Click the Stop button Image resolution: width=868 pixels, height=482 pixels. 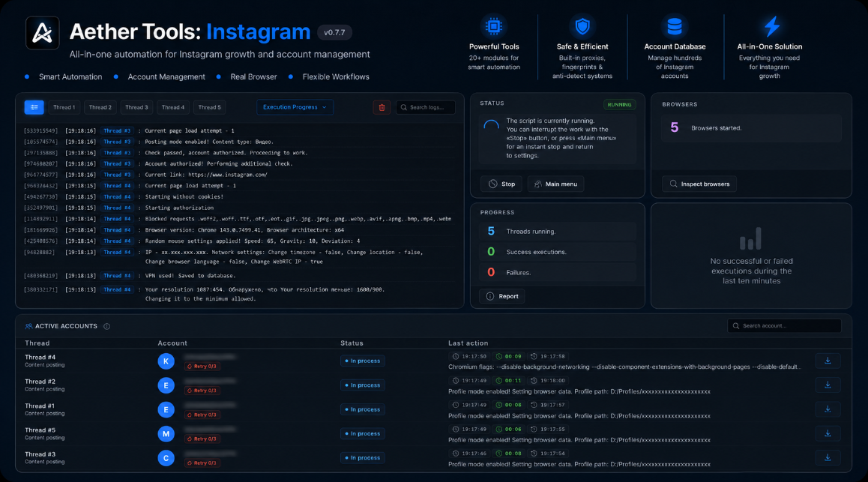point(501,184)
